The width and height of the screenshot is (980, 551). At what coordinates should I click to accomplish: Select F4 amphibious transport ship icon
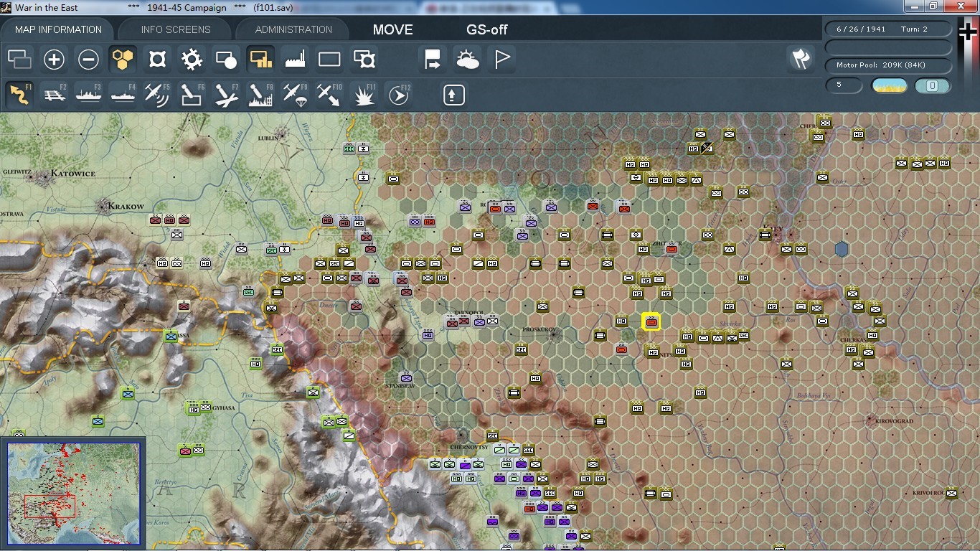[123, 95]
